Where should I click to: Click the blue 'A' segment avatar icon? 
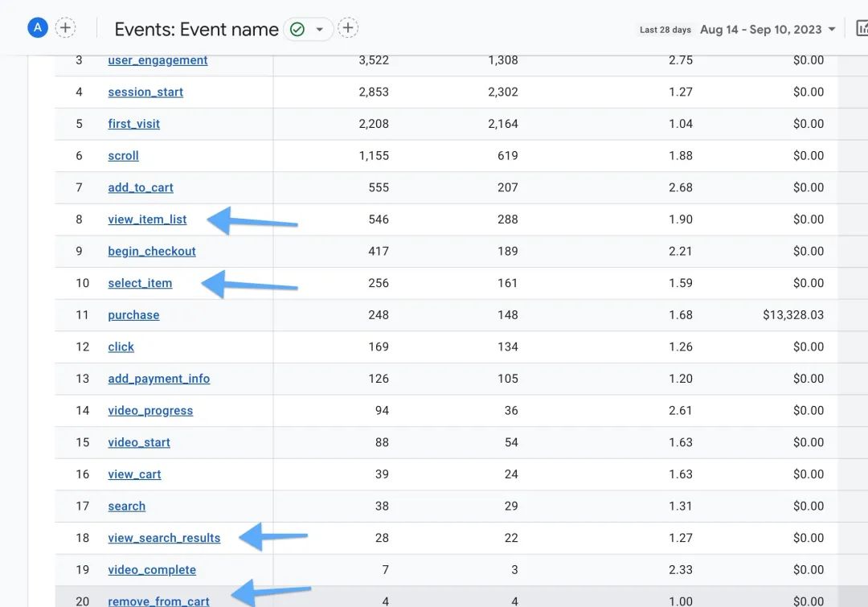pyautogui.click(x=38, y=27)
